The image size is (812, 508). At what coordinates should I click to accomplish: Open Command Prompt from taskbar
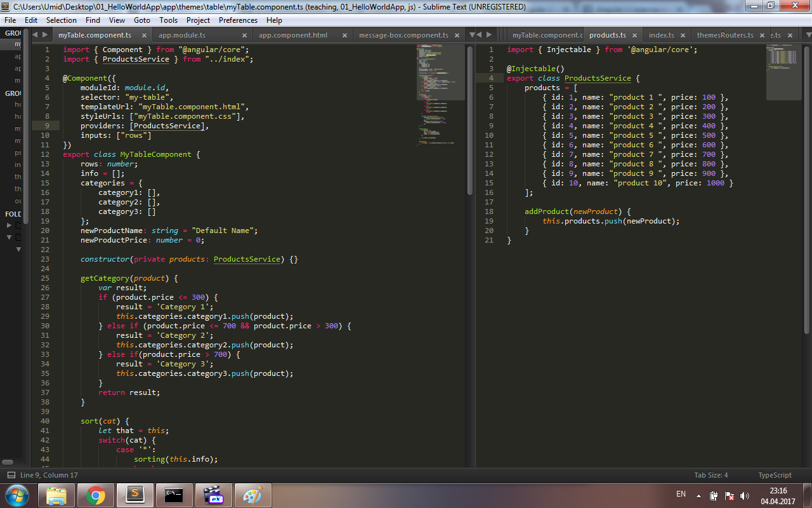coord(174,495)
